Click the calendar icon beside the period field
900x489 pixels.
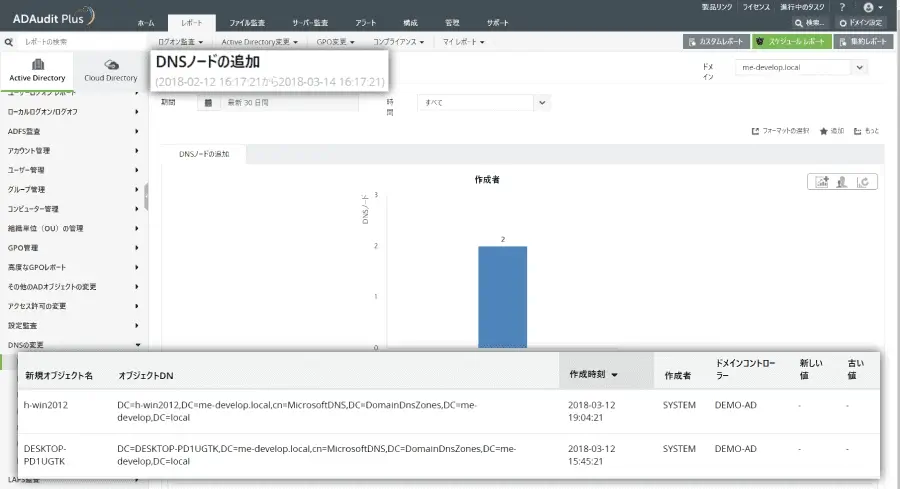(208, 103)
